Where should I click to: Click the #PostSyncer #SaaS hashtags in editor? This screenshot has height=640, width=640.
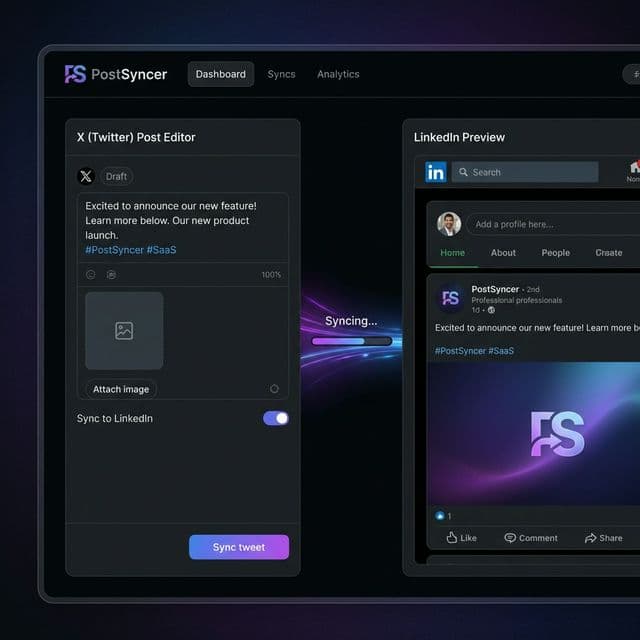coord(131,250)
